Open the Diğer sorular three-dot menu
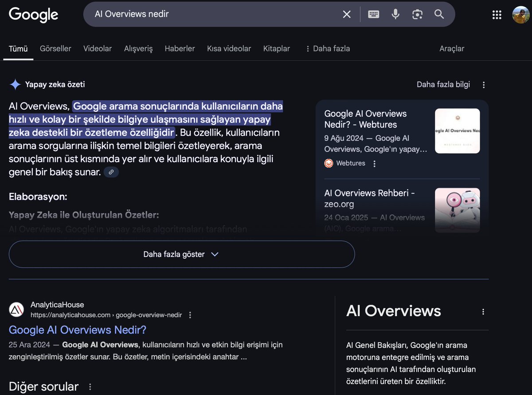The width and height of the screenshot is (532, 395). (x=90, y=387)
